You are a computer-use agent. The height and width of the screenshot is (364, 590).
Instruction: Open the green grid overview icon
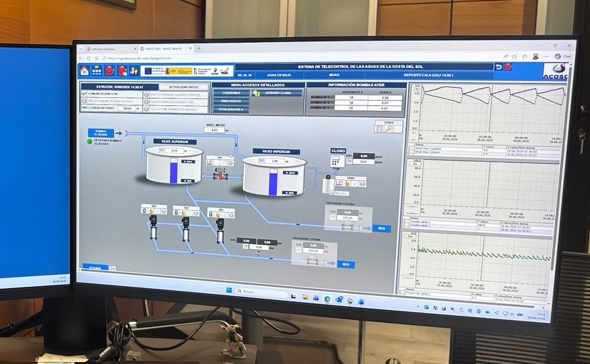click(x=97, y=70)
